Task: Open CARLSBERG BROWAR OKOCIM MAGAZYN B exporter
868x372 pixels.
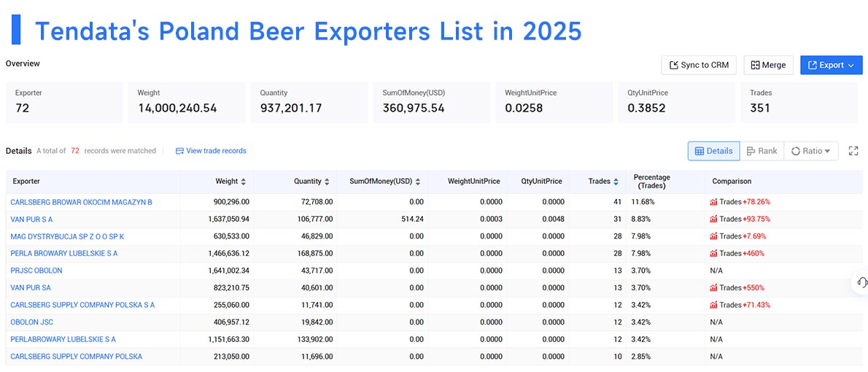Action: 82,202
